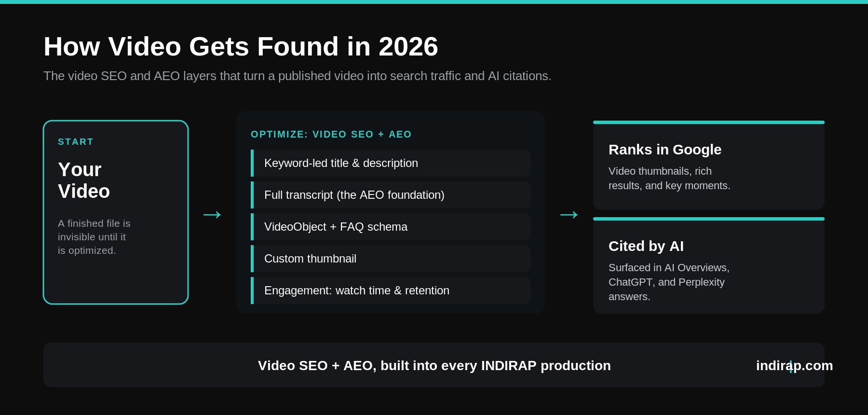
Task: Click the 'Your Video' card title
Action: (84, 180)
